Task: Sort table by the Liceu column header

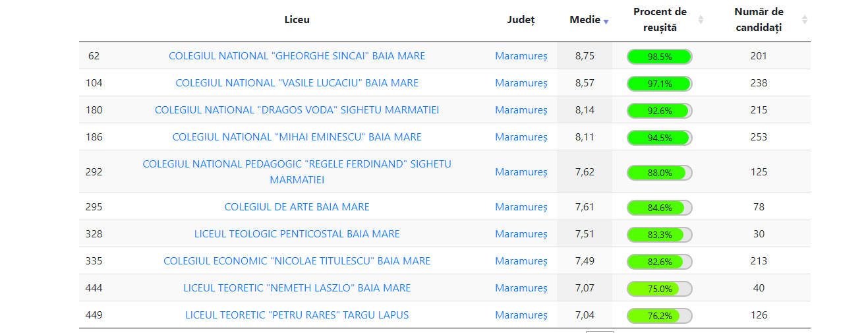Action: tap(297, 20)
